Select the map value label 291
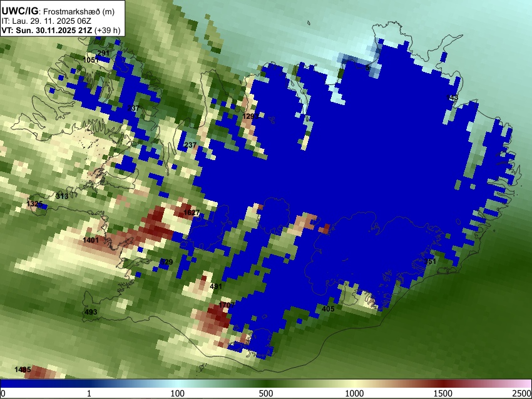Image resolution: width=532 pixels, height=399 pixels. [x=103, y=53]
